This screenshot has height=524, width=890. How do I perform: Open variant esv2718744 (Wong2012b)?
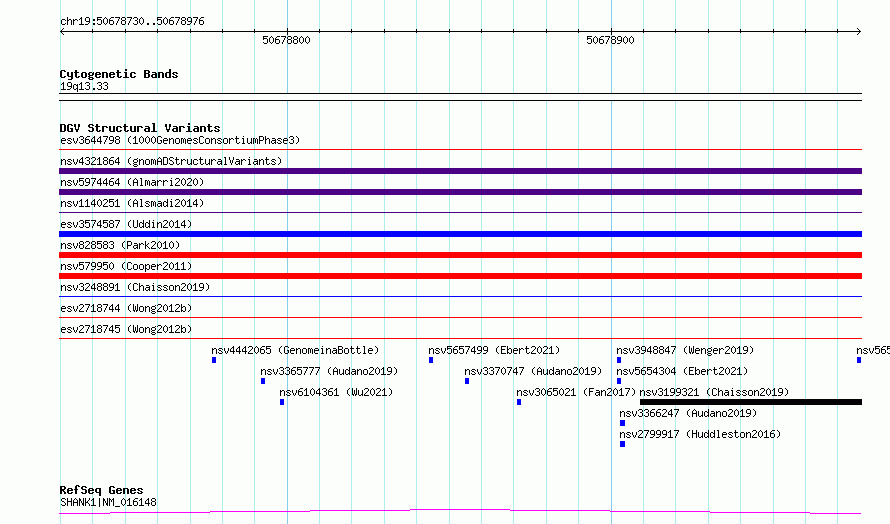coord(126,308)
